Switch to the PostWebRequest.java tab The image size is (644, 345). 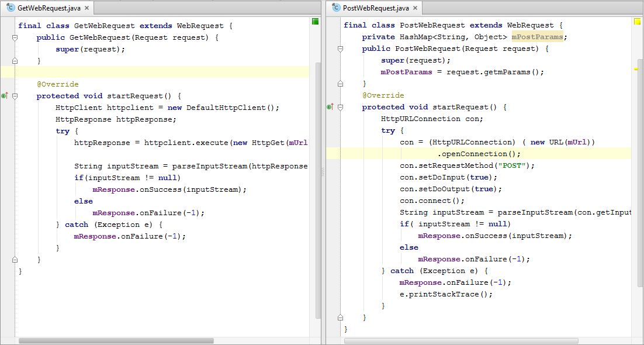pyautogui.click(x=375, y=8)
